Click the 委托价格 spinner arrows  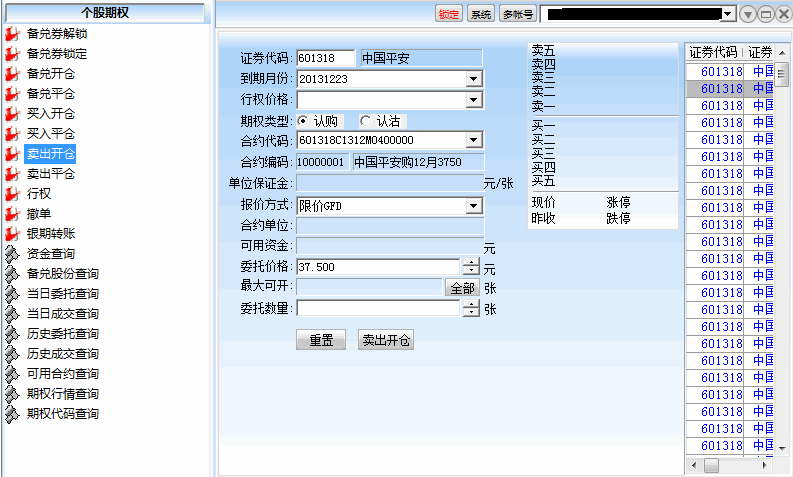pos(471,267)
